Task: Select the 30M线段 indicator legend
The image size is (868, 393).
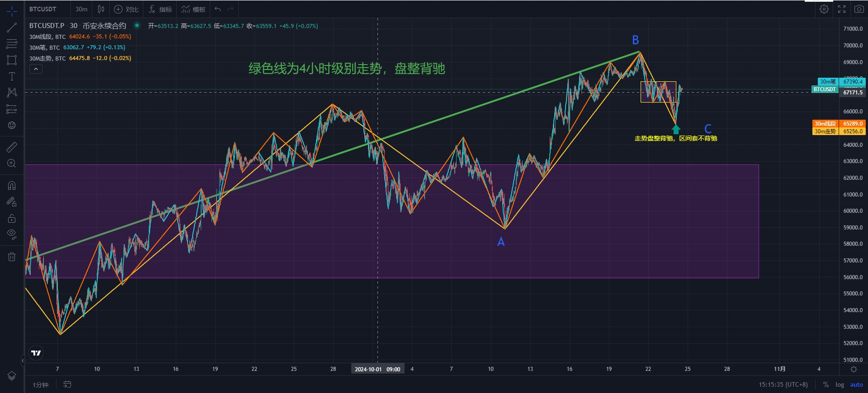Action: coord(47,37)
